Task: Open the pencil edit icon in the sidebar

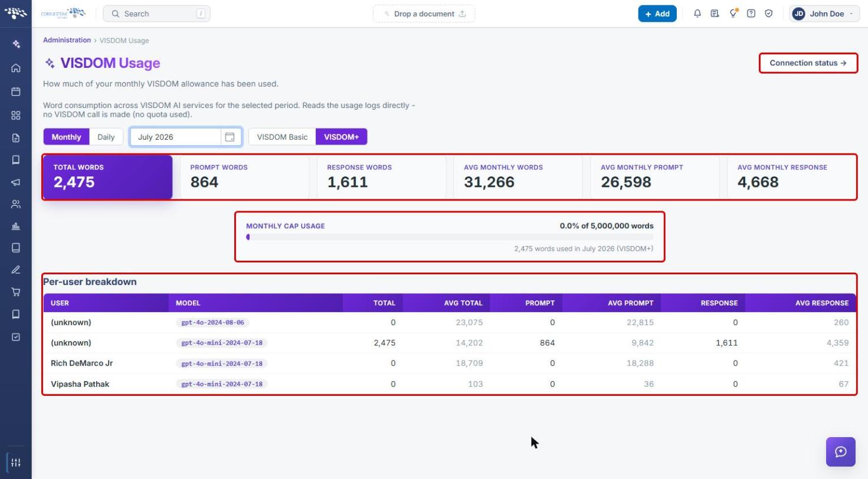Action: point(16,270)
